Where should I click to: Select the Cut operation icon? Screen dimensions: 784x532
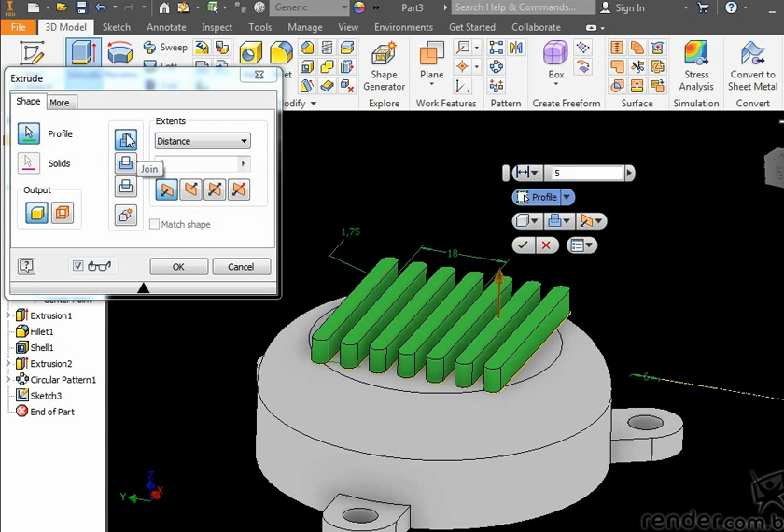point(125,163)
